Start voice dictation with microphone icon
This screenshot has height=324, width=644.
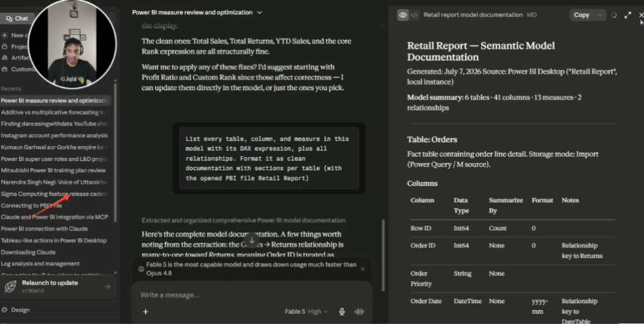click(x=341, y=311)
